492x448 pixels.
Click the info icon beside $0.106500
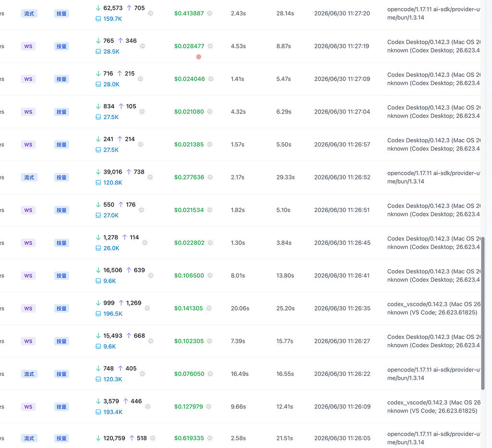[x=209, y=275]
